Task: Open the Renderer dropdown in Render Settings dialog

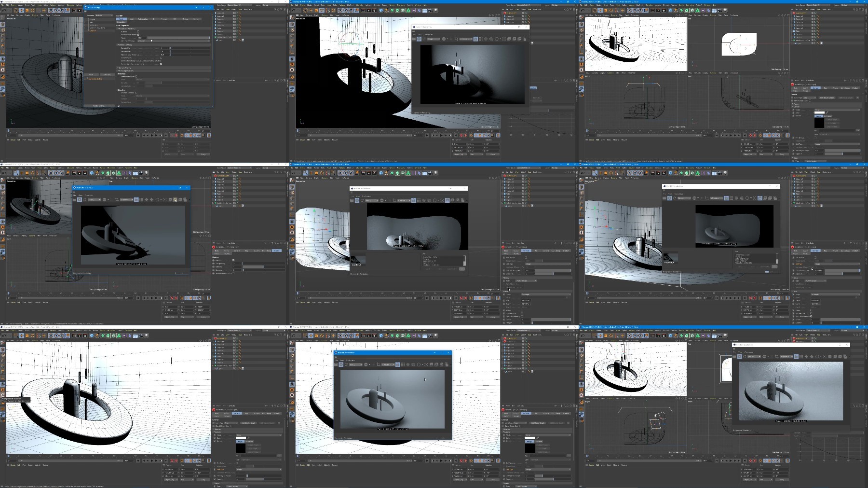Action: coord(104,15)
